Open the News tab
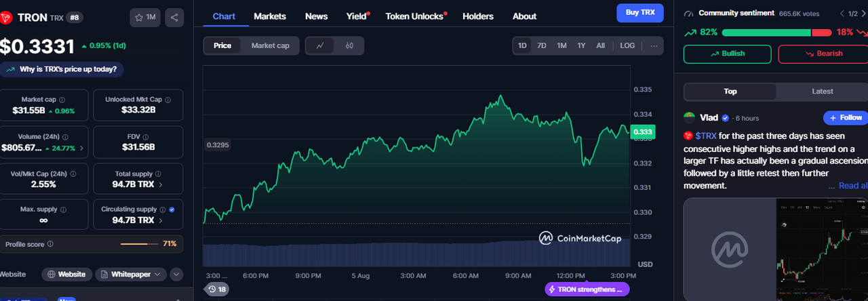This screenshot has width=868, height=301. [316, 16]
